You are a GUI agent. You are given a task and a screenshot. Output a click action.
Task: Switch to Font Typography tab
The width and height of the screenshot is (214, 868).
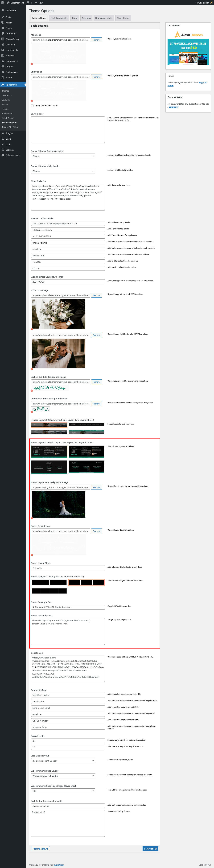(x=59, y=18)
